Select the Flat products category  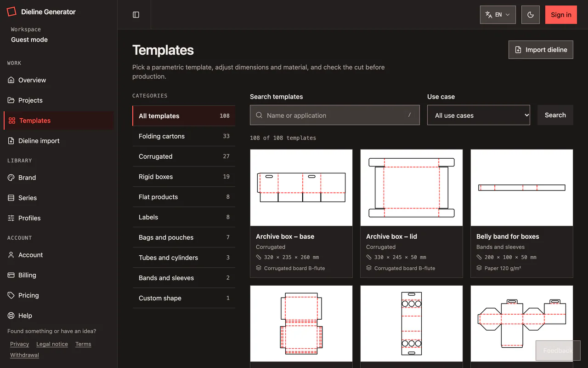(184, 197)
